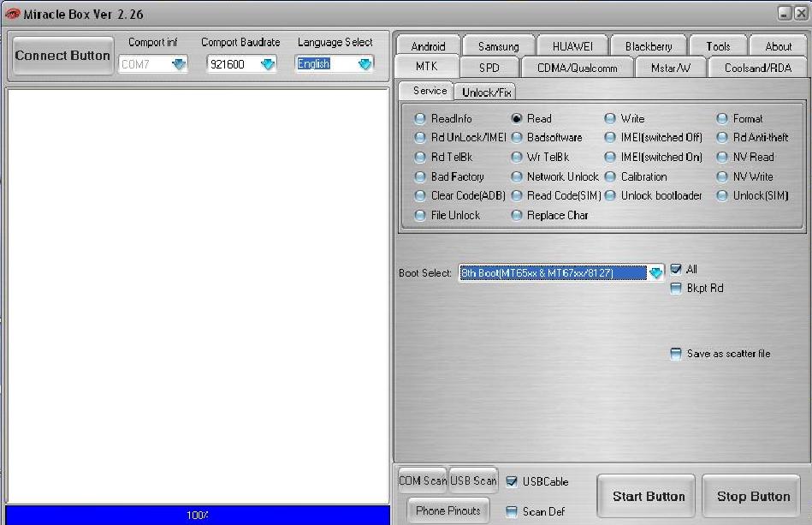Screen dimensions: 812x525
Task: Select the Calibration option
Action: tap(636, 176)
